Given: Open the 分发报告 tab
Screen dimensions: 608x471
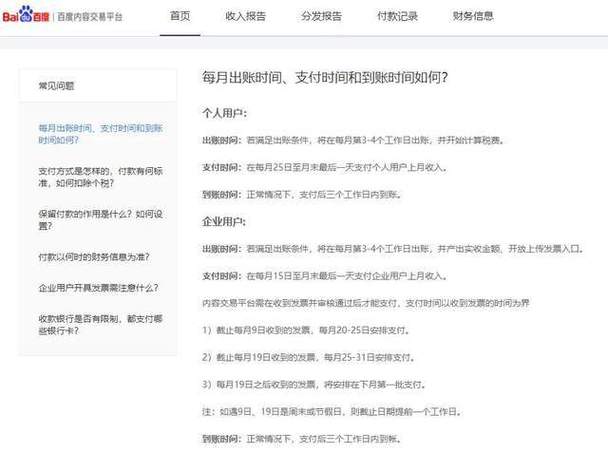Looking at the screenshot, I should (321, 16).
